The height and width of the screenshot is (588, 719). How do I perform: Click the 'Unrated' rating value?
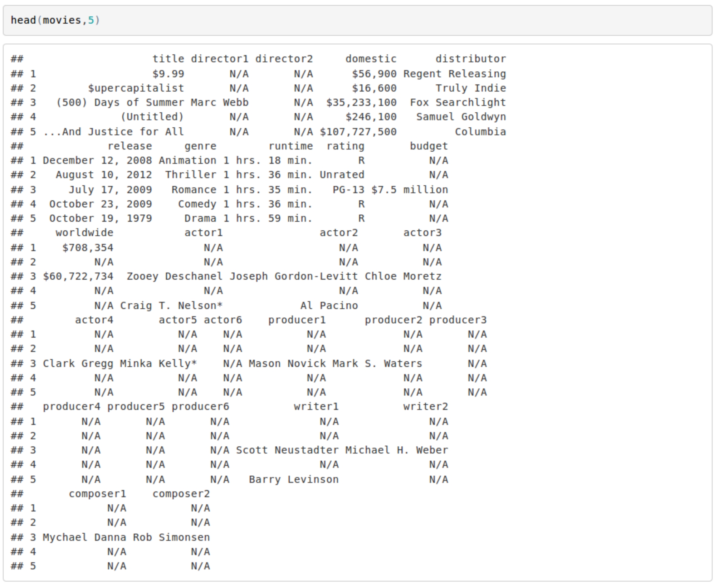(x=342, y=175)
